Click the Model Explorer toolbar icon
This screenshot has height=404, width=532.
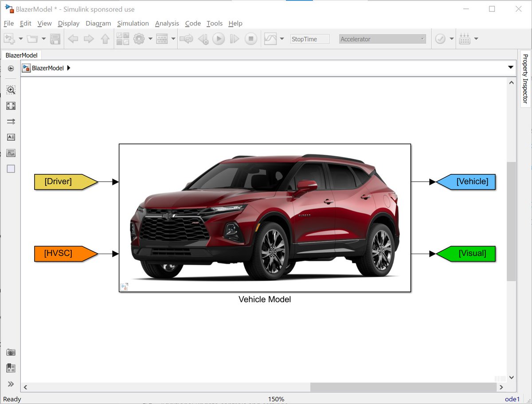[x=162, y=39]
